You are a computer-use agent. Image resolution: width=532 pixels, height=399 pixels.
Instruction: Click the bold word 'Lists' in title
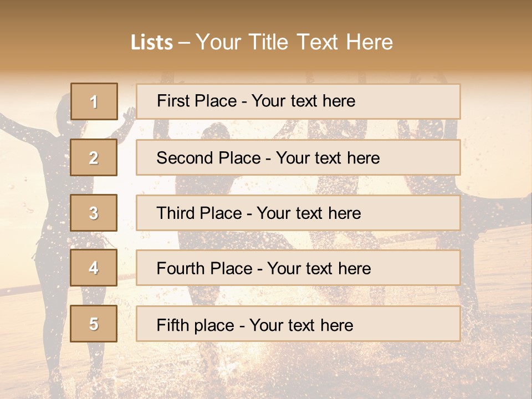pos(151,42)
